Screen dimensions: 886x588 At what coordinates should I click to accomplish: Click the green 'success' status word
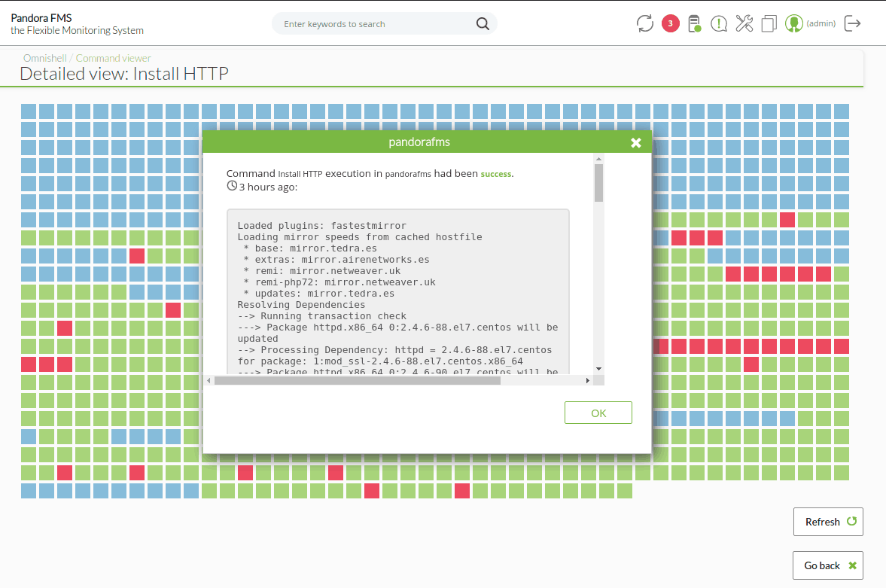(496, 174)
